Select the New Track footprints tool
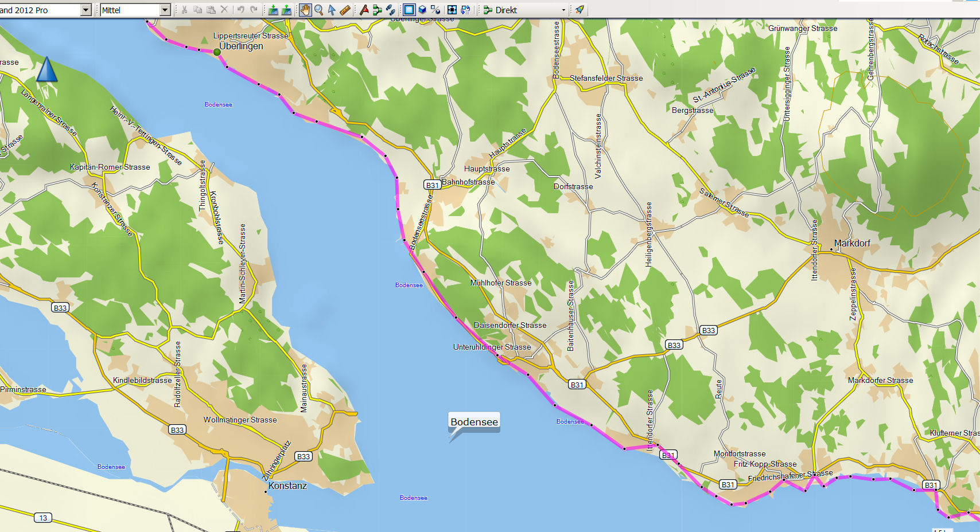 (390, 10)
